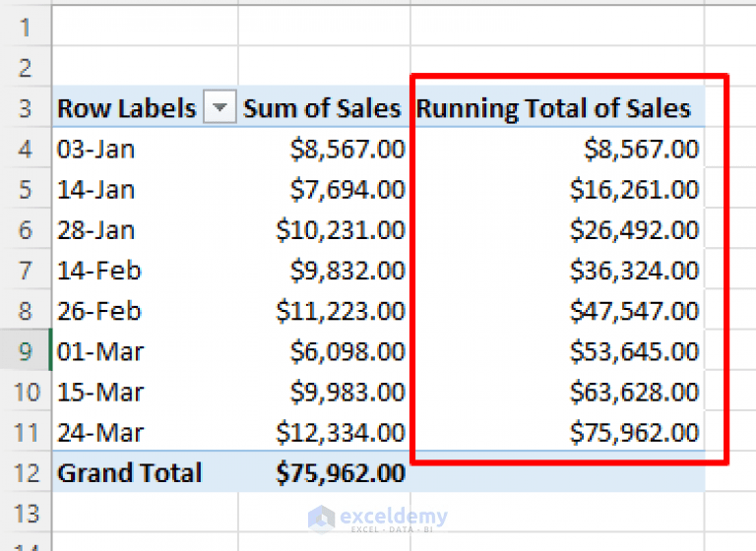
Task: Select the $9,832.00 sales cell
Action: pyautogui.click(x=324, y=270)
